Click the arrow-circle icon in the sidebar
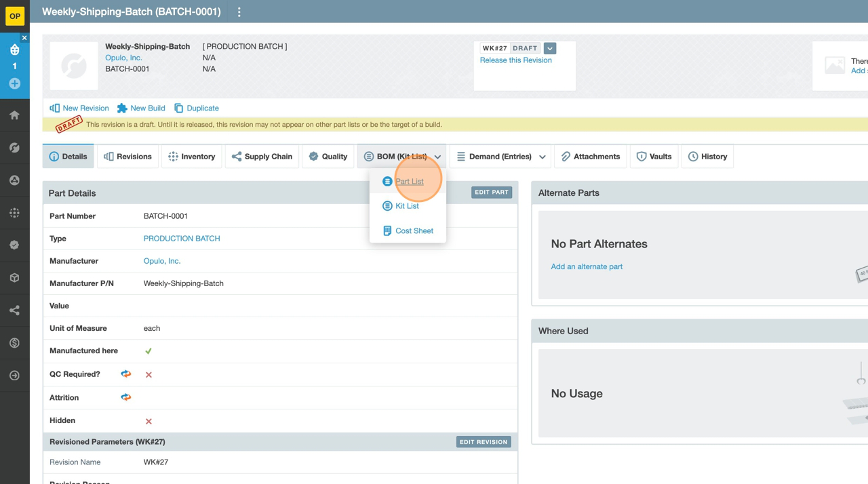 click(x=14, y=376)
